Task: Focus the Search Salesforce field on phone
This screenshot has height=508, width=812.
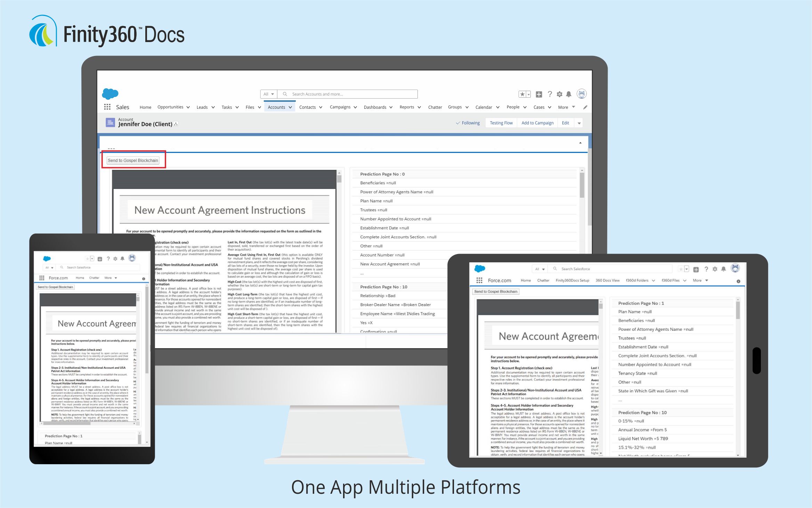Action: tap(98, 268)
